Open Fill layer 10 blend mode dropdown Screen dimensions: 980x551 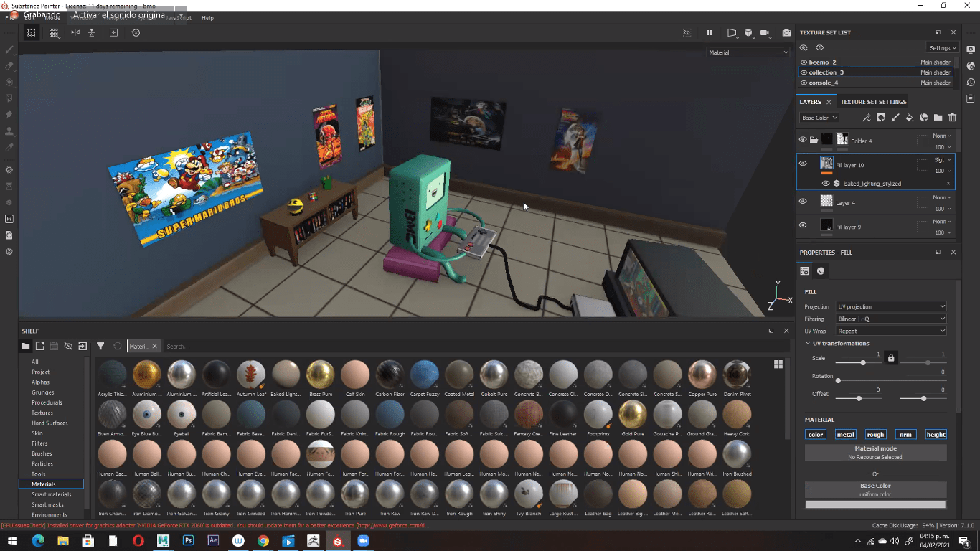(943, 160)
